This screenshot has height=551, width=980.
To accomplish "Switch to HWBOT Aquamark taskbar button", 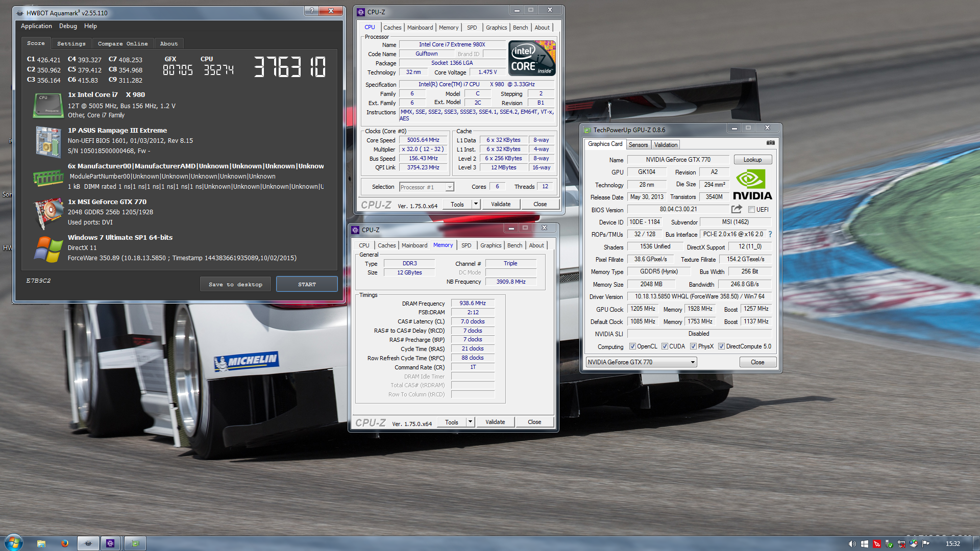I will [88, 543].
